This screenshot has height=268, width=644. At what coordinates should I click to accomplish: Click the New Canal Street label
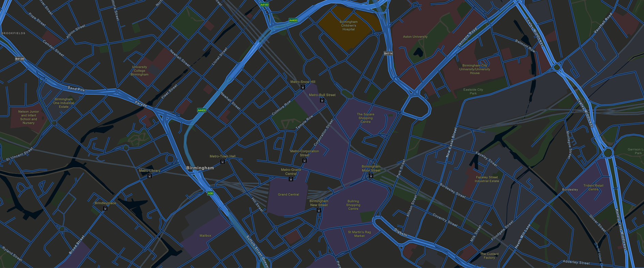tap(451, 142)
